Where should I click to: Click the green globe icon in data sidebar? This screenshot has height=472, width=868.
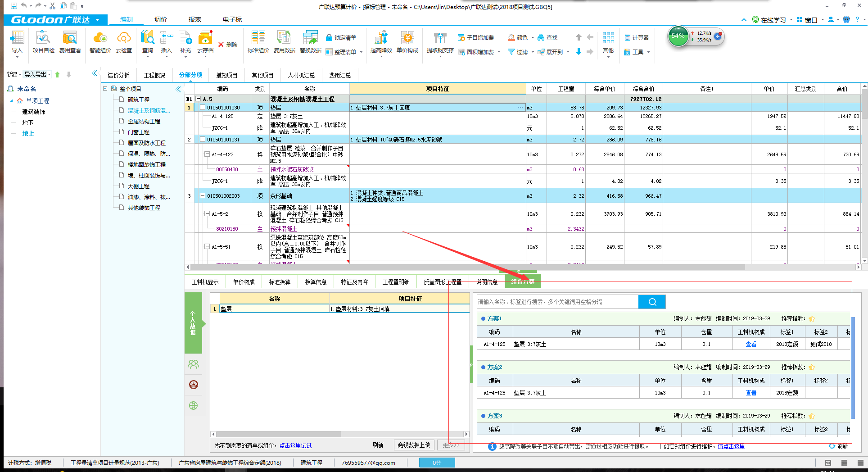pos(193,405)
